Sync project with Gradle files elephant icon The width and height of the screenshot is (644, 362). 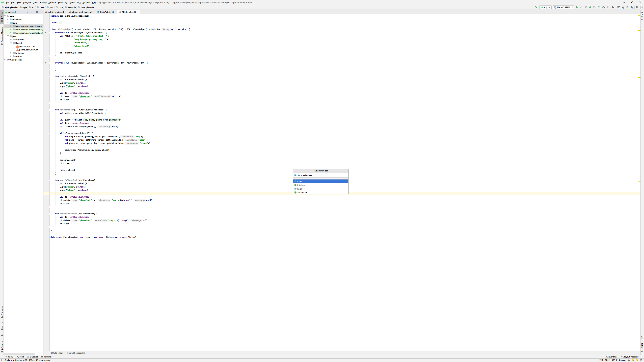[623, 7]
